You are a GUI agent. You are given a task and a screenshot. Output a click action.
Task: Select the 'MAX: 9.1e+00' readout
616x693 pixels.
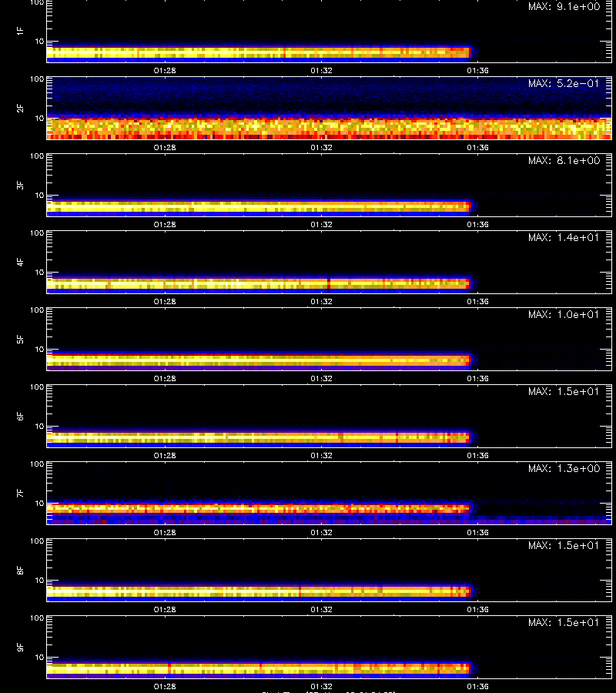pyautogui.click(x=564, y=7)
